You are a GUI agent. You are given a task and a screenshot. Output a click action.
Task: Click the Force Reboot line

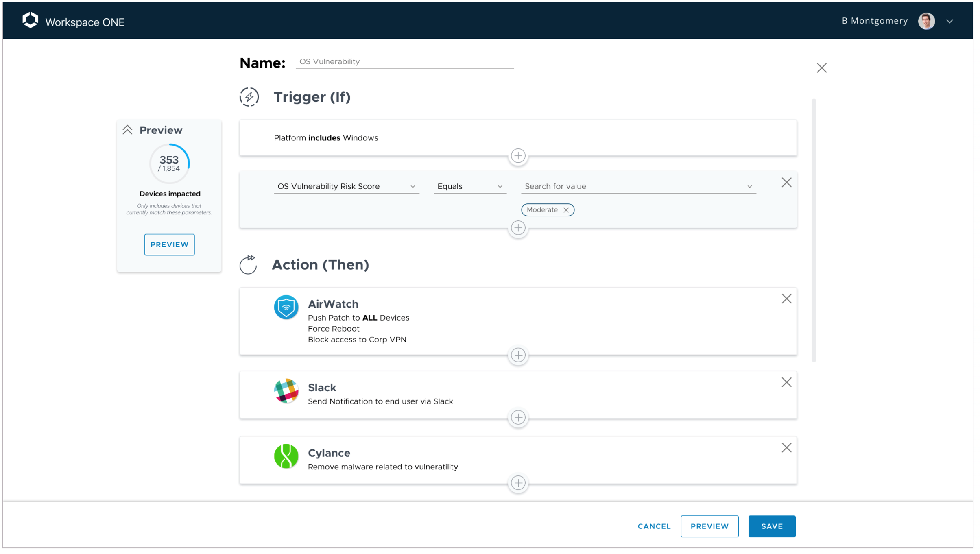[x=333, y=329]
